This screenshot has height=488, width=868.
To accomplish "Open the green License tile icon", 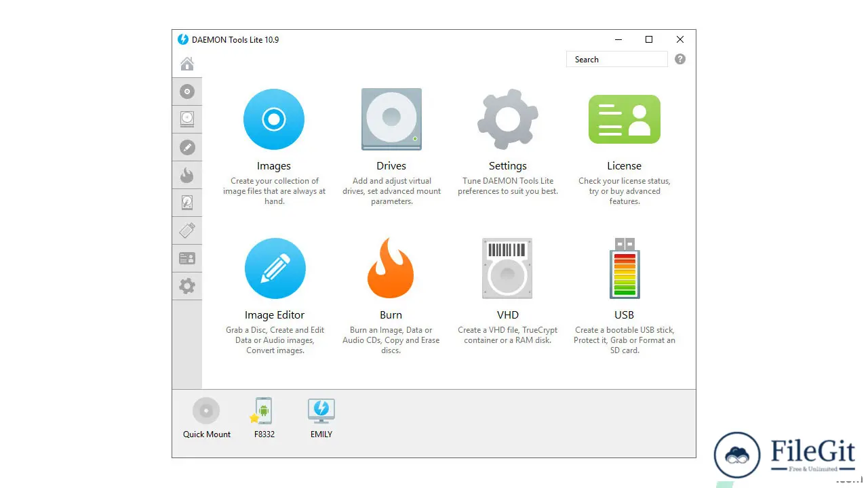I will click(625, 119).
